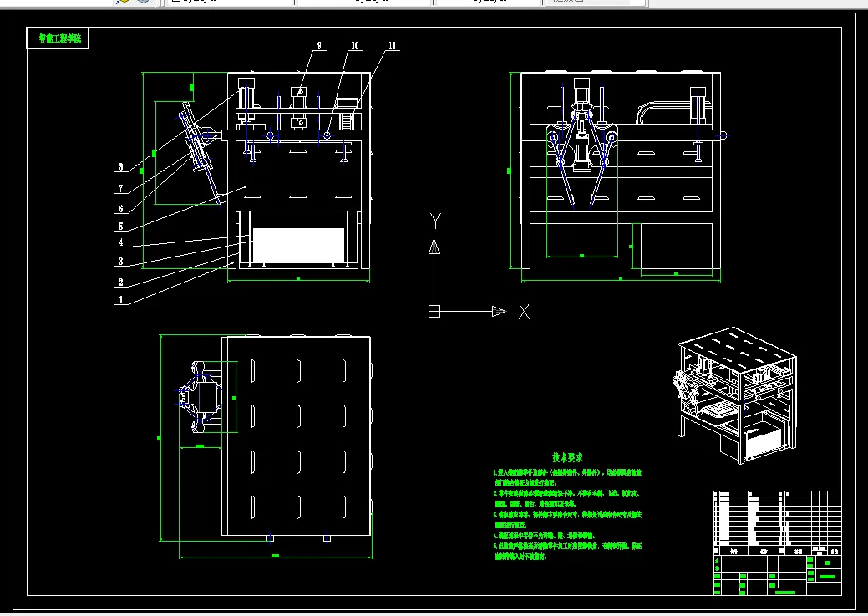Select part callout number 7
The image size is (868, 616).
(121, 189)
